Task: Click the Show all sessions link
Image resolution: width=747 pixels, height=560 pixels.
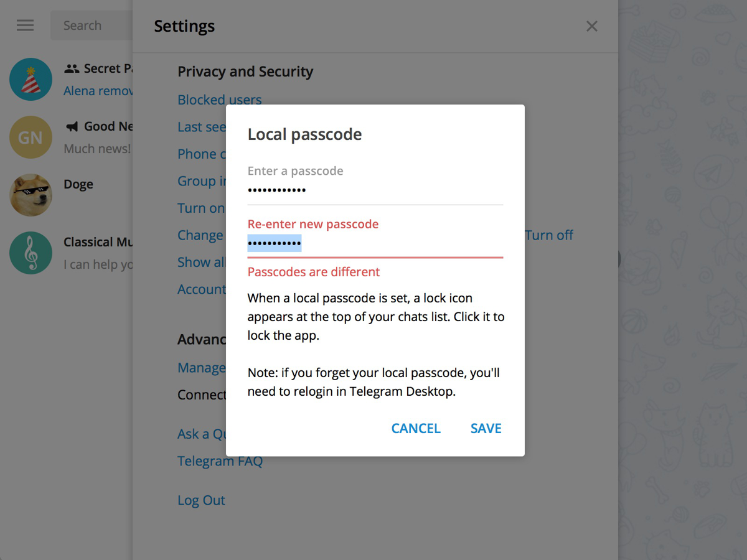Action: 200,263
